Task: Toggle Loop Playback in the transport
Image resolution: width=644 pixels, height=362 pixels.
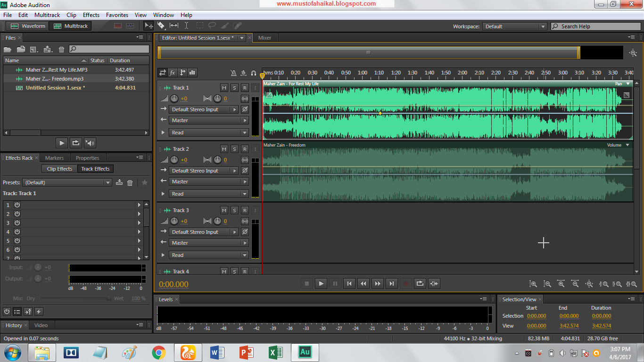Action: 420,283
